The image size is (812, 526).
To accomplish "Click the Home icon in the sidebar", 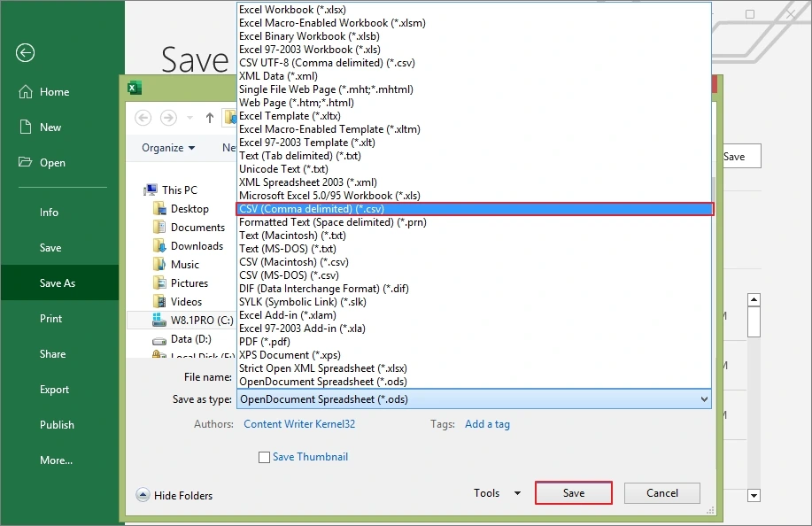I will 26,91.
